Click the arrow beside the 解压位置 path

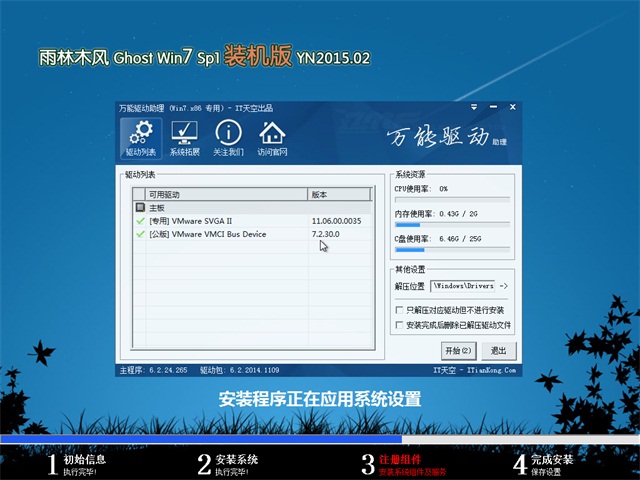point(503,286)
